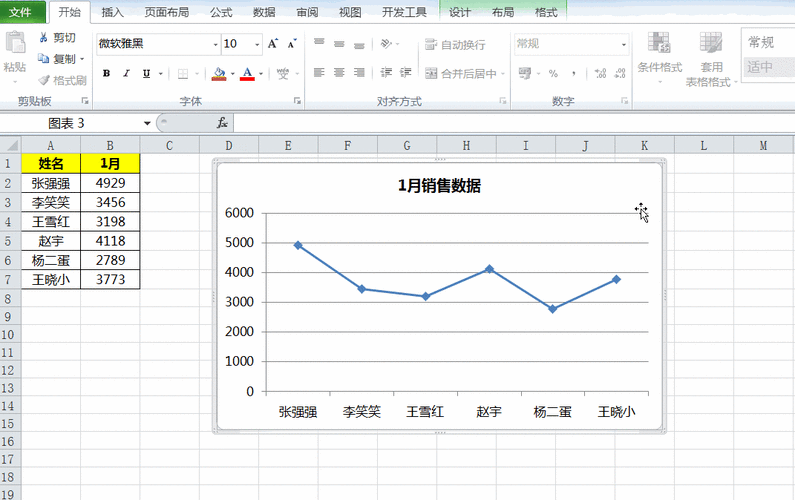This screenshot has height=500, width=795.
Task: Select the Format Painter (格式刷) brush
Action: click(x=44, y=80)
